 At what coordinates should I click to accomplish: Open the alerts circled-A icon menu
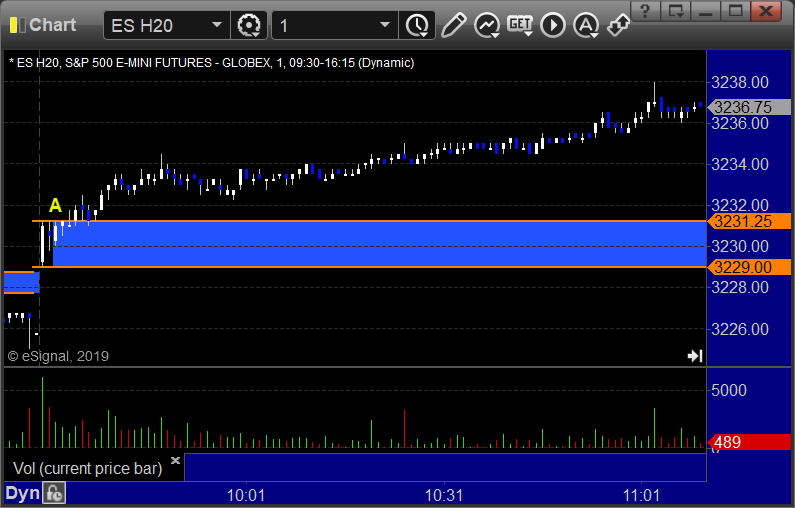[586, 25]
